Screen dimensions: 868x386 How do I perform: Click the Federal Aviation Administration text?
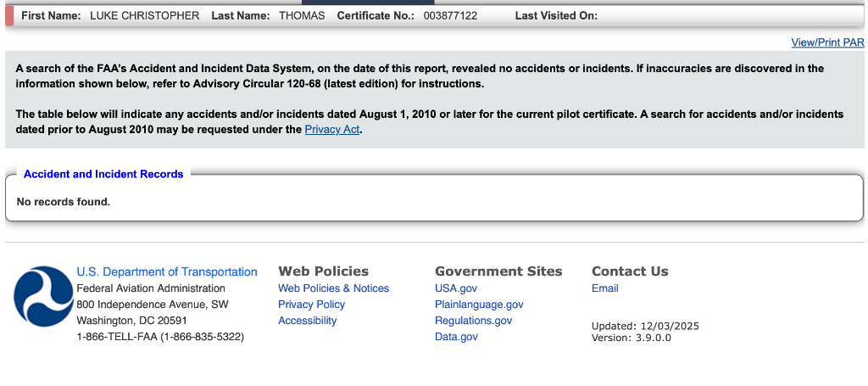(151, 288)
